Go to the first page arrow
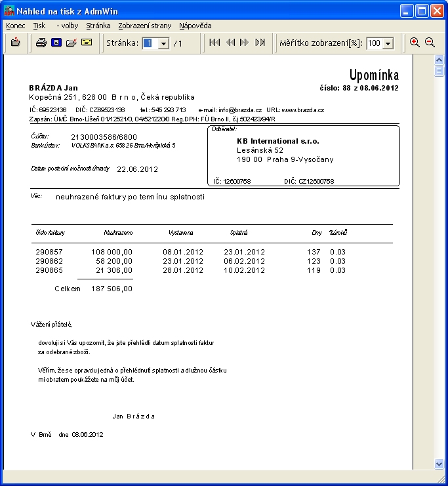The width and height of the screenshot is (448, 486). tap(214, 42)
